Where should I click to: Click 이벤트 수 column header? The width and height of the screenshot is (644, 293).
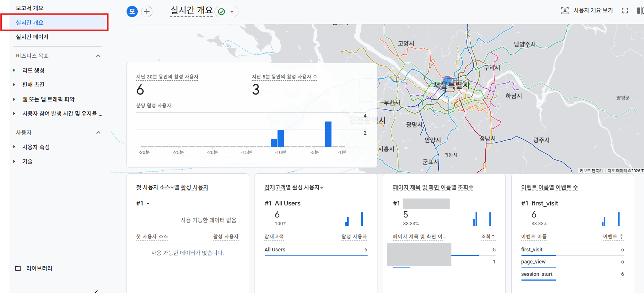point(613,236)
